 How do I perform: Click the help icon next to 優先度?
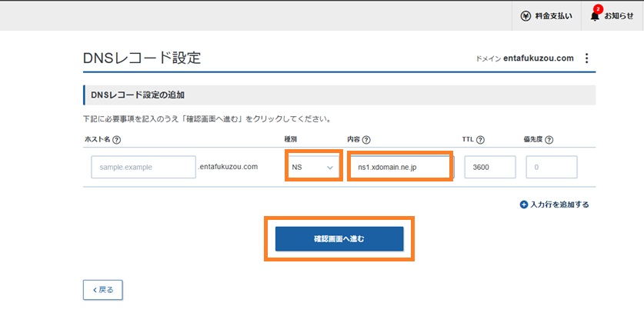549,140
